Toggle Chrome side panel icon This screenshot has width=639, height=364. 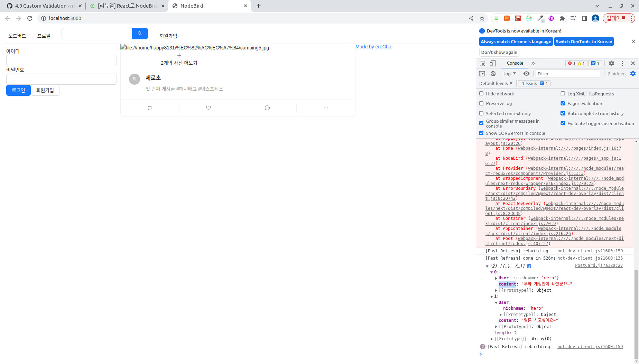click(584, 18)
